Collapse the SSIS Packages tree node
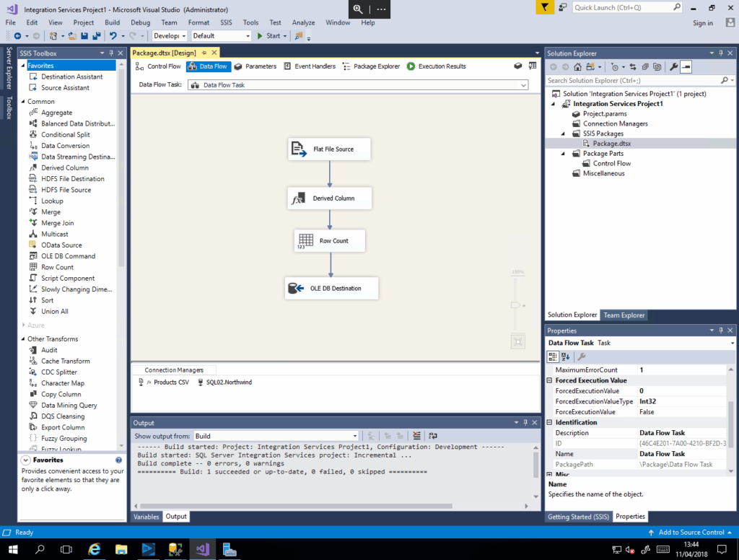 tap(564, 134)
